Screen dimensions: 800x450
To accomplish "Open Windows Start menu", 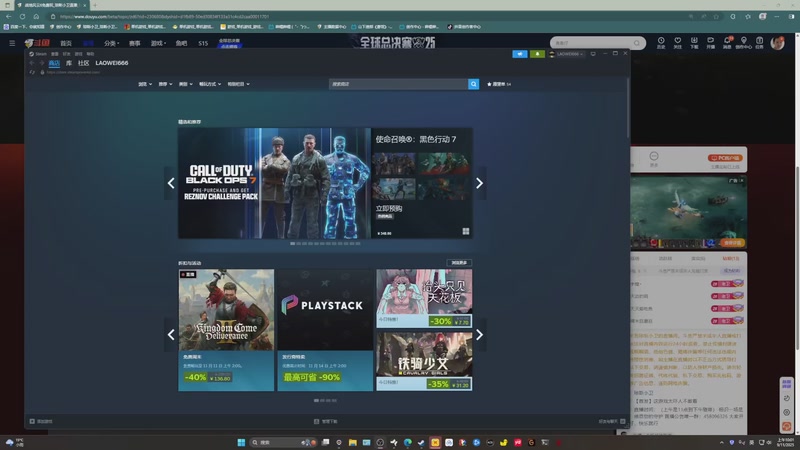I will 241,442.
